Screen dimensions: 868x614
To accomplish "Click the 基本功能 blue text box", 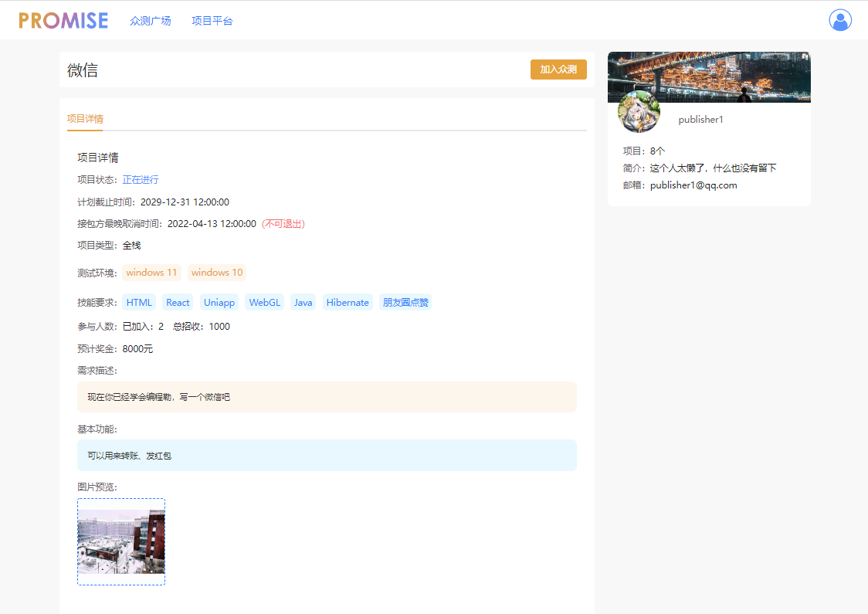I will pos(327,456).
